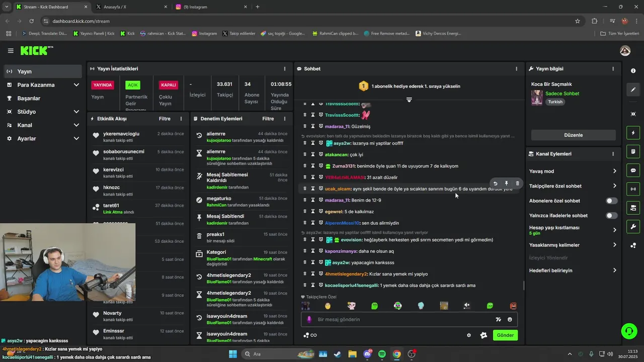Reply to the hovered ucak_olcam message

point(495,184)
